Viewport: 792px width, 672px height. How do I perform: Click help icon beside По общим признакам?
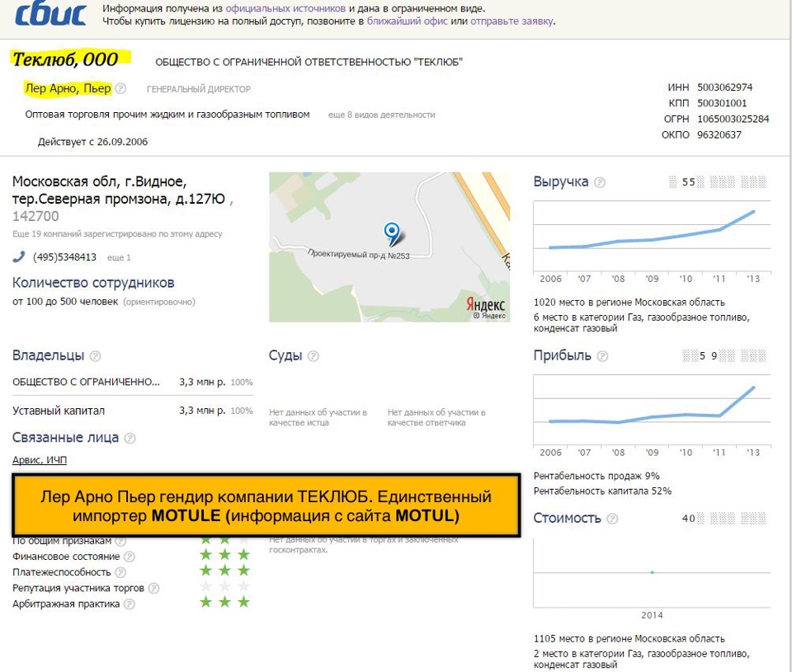[x=120, y=541]
